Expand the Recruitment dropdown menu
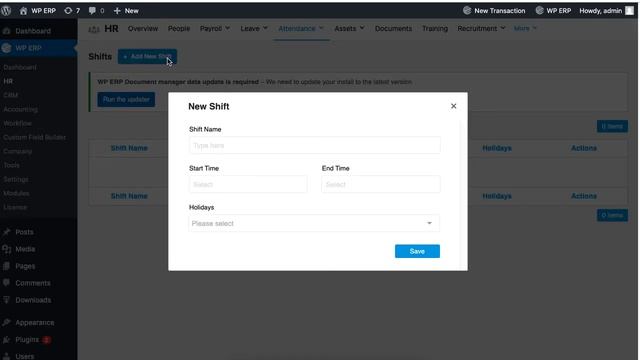The width and height of the screenshot is (640, 360). (481, 29)
